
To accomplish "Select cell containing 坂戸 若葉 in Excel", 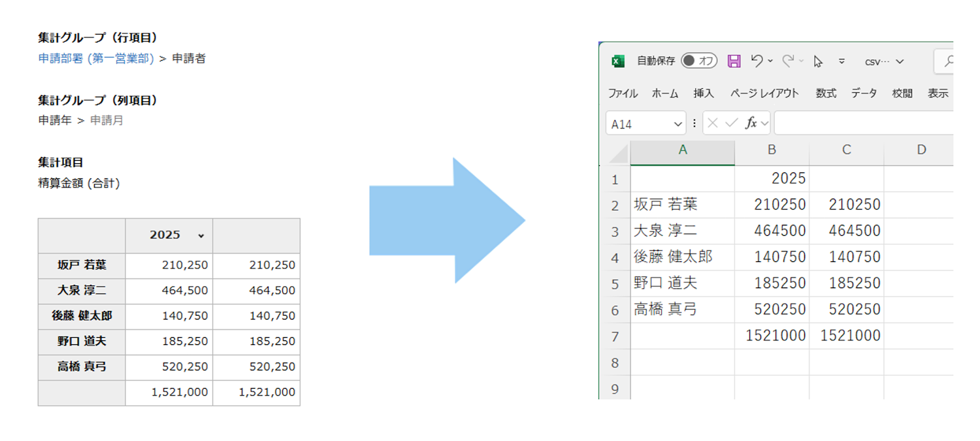I will click(682, 204).
